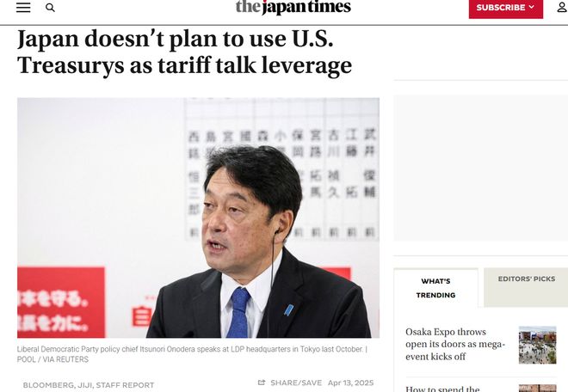Screen dimensions: 568x392
Task: Open the Osaka Expo article thumbnail
Action: click(537, 345)
